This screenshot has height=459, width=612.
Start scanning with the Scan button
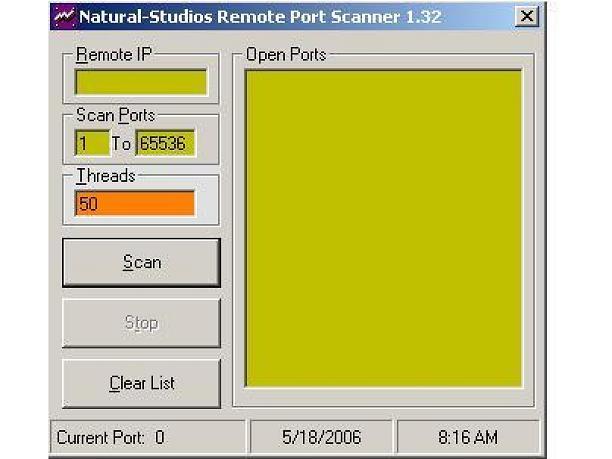pyautogui.click(x=141, y=263)
